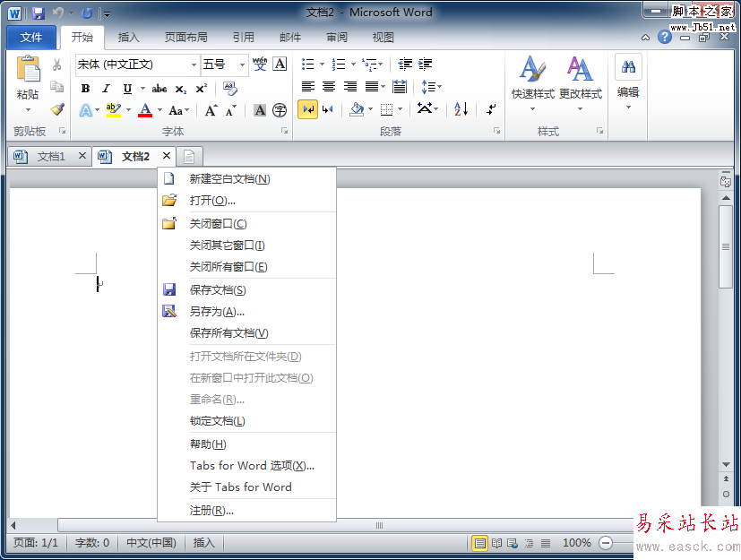Toggle Bold formatting

click(x=85, y=89)
